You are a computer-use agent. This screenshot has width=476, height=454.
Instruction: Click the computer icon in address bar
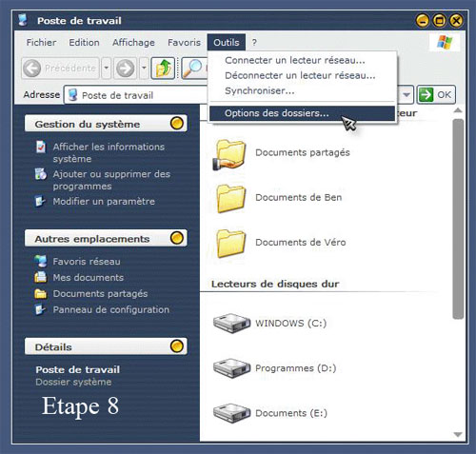(x=73, y=94)
